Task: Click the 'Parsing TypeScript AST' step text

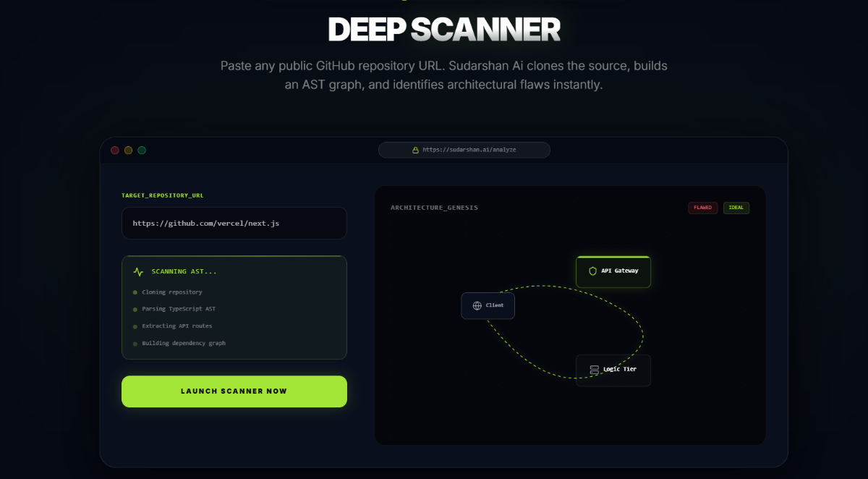Action: (x=179, y=309)
